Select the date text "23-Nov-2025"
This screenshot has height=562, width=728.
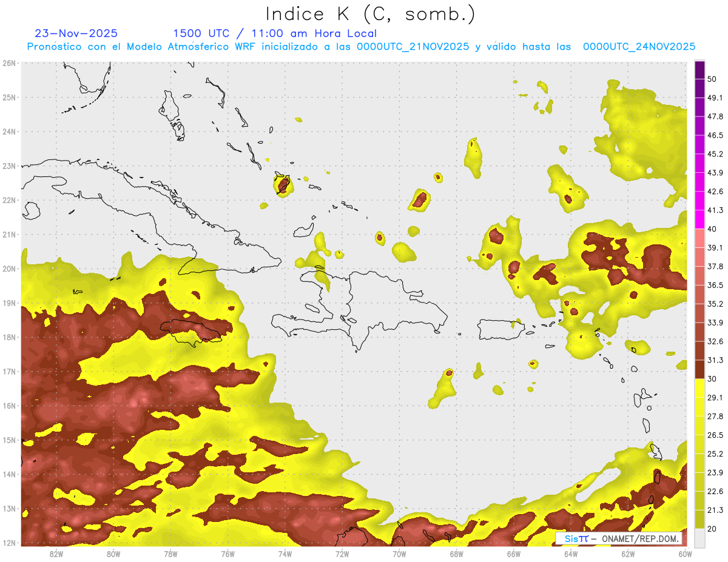coord(76,33)
